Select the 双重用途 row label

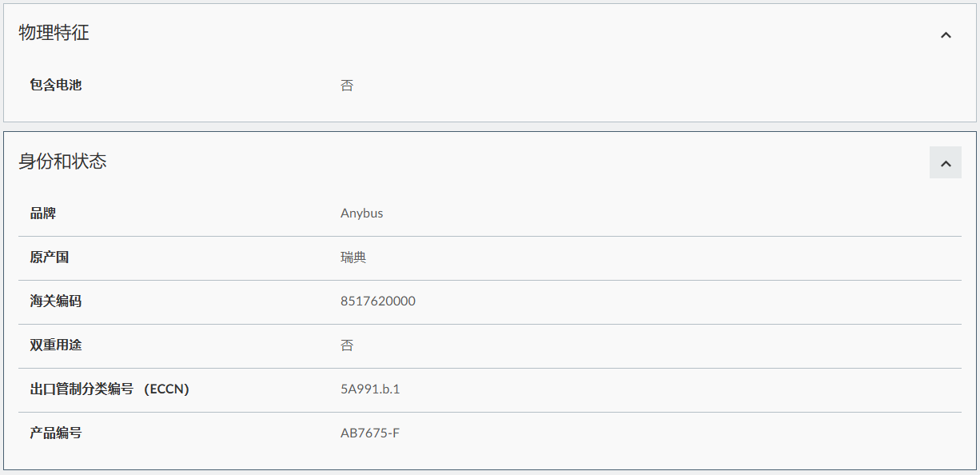(56, 345)
